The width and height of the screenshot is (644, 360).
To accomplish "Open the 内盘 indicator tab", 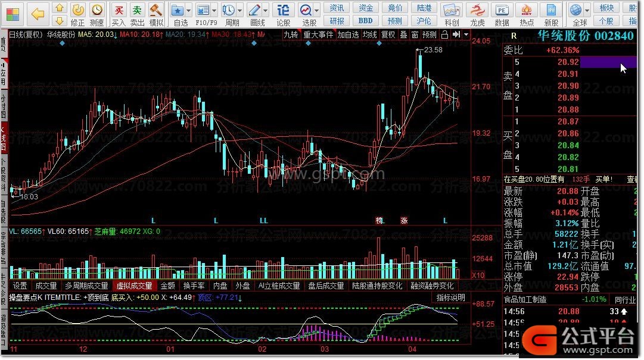I will point(220,286).
